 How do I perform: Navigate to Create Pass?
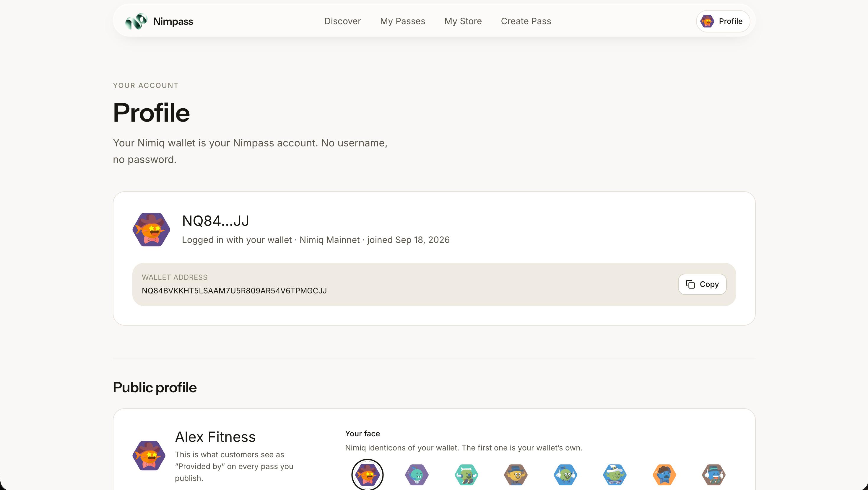pos(526,21)
